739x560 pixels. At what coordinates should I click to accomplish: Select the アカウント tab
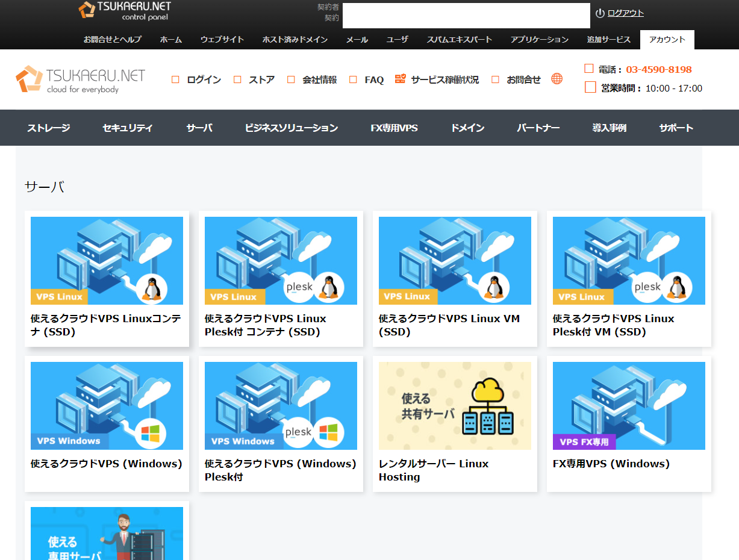coord(667,40)
